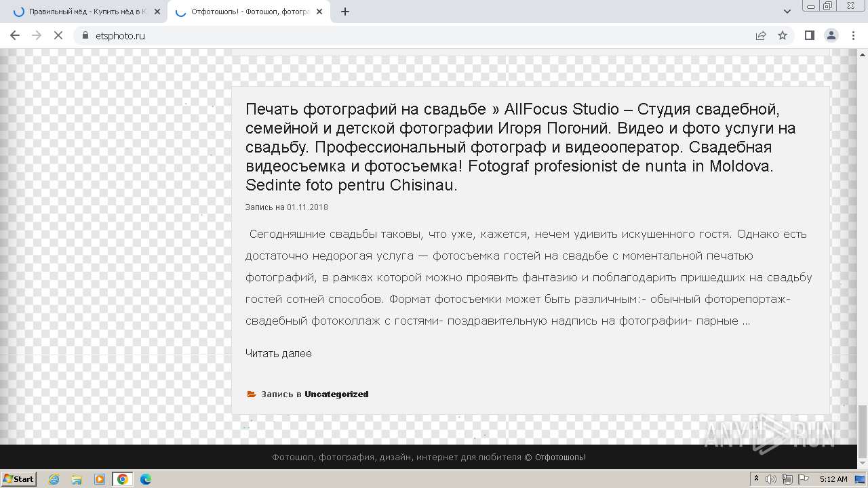This screenshot has height=488, width=868.
Task: Open the Uncategorized category link
Action: (x=336, y=394)
